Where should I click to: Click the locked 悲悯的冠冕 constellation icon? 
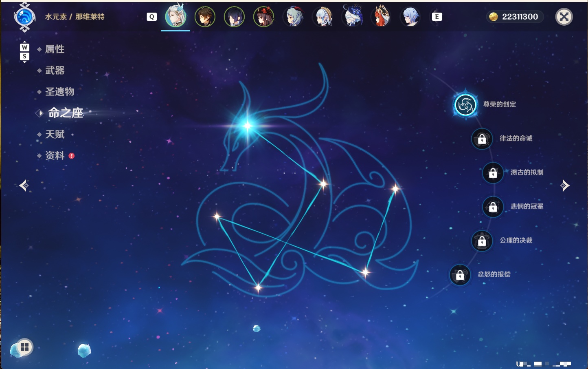pyautogui.click(x=493, y=207)
